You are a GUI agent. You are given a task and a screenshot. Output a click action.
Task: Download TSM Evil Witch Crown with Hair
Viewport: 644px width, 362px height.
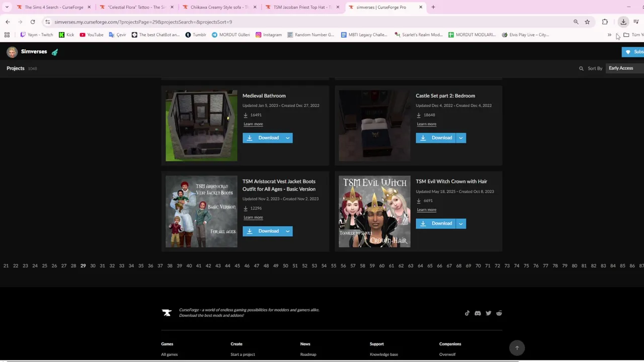tap(436, 223)
